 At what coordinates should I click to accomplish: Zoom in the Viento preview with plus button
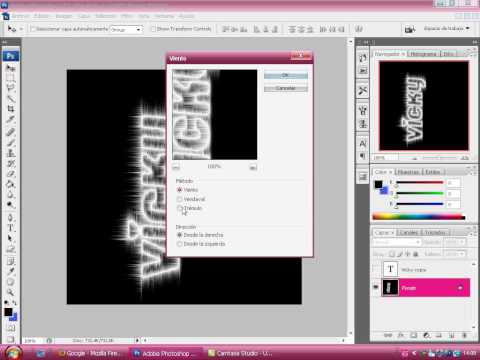coord(253,167)
